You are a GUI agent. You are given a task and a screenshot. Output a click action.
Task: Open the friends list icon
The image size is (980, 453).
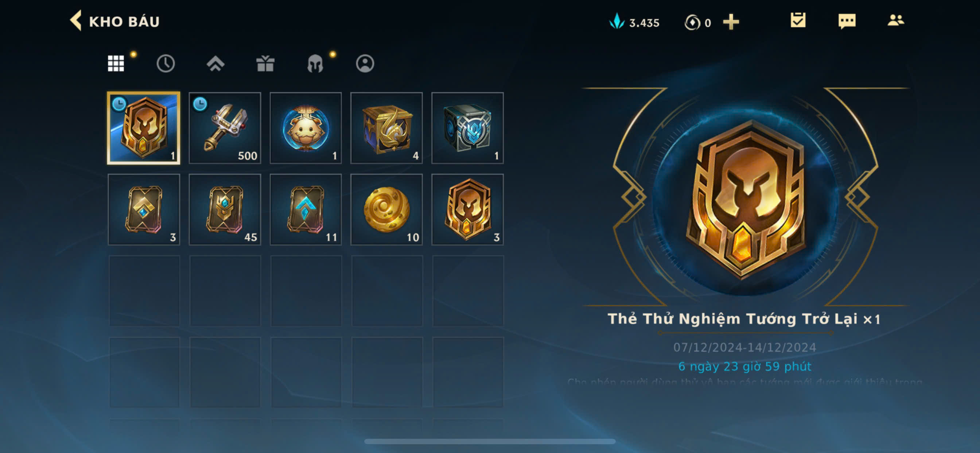[x=895, y=20]
